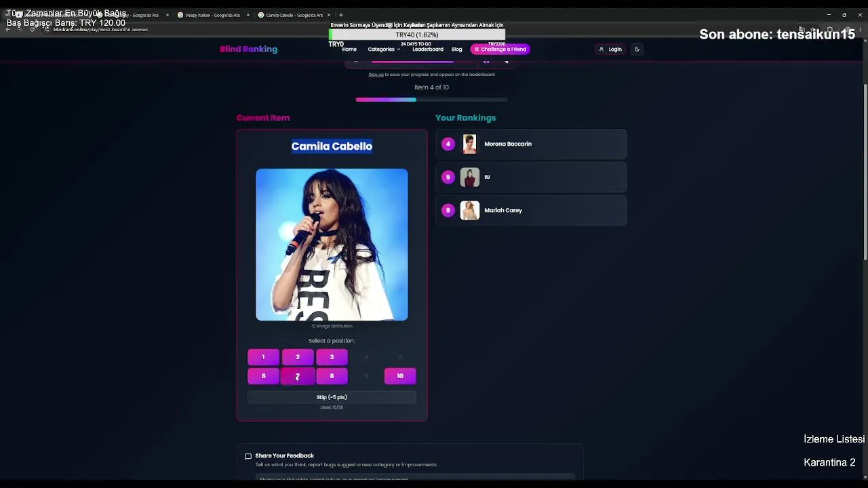868x488 pixels.
Task: Click the Share Your Feedback chat icon
Action: tap(248, 456)
